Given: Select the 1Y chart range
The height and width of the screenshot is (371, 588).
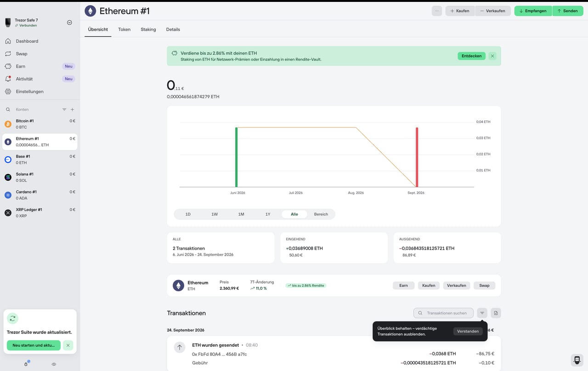Looking at the screenshot, I should (x=268, y=214).
